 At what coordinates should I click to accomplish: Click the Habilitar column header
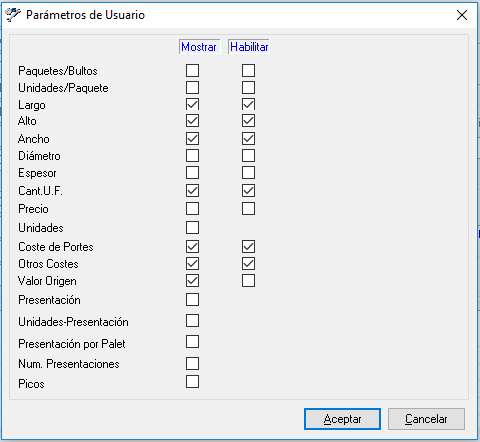(249, 47)
